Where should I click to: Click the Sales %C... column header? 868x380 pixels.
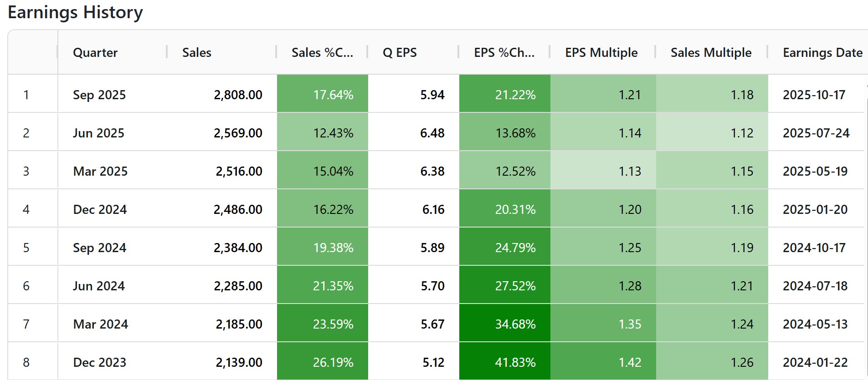click(x=321, y=52)
